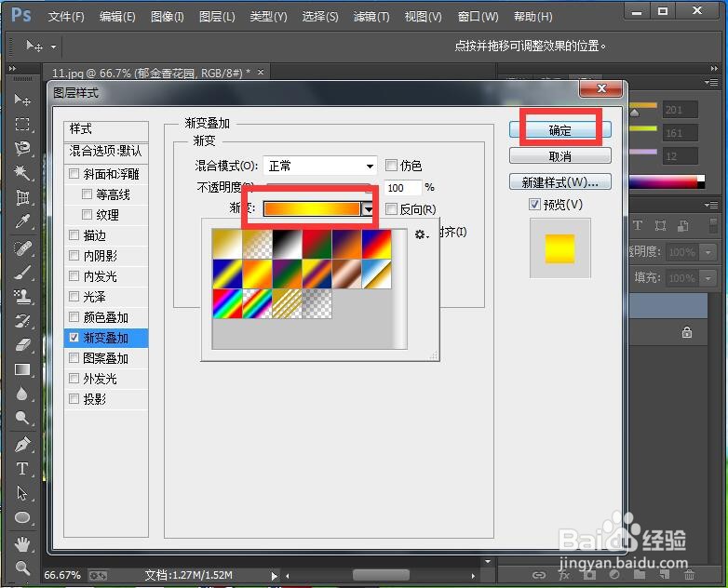Uncheck the 渐变叠加 checkbox
This screenshot has height=588, width=728.
pos(74,338)
